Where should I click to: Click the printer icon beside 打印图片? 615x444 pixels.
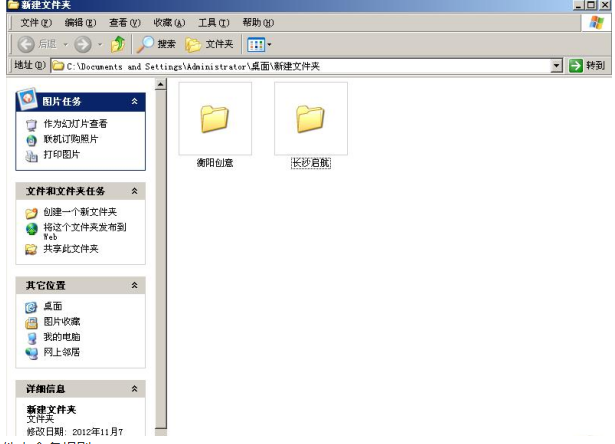[31, 156]
